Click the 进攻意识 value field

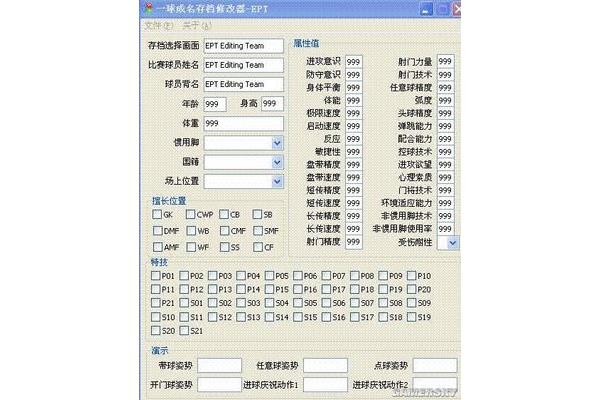click(354, 62)
